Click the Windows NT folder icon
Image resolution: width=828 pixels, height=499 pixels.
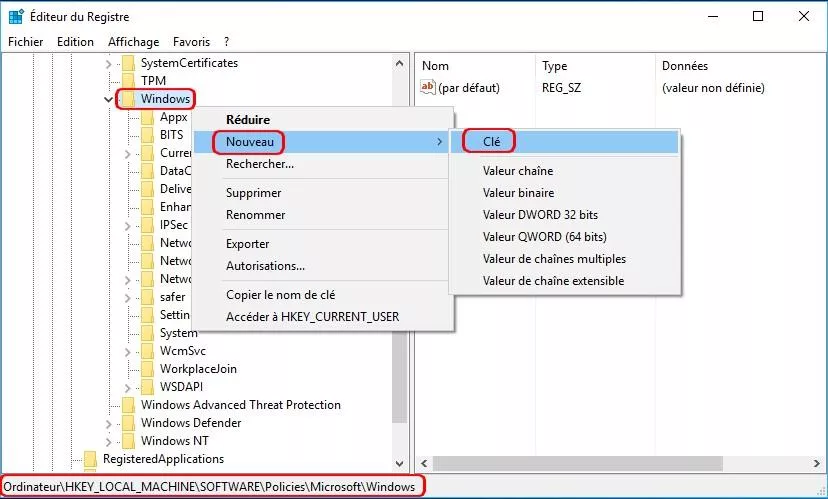click(x=128, y=441)
